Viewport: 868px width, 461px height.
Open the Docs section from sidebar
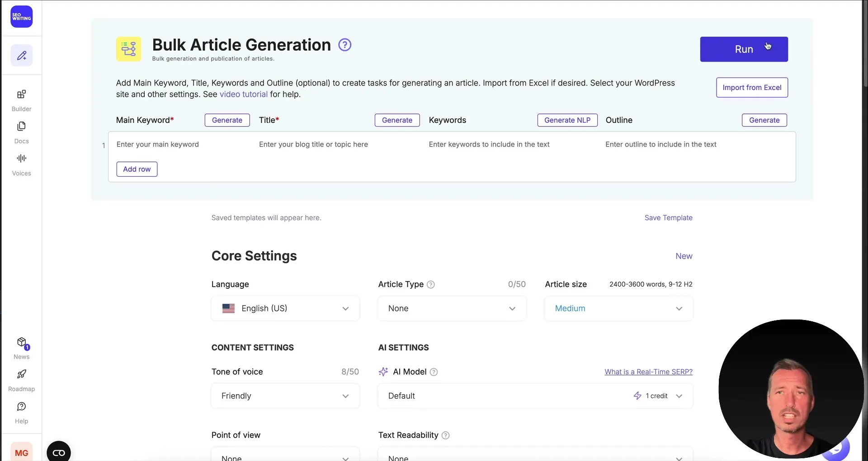click(21, 132)
